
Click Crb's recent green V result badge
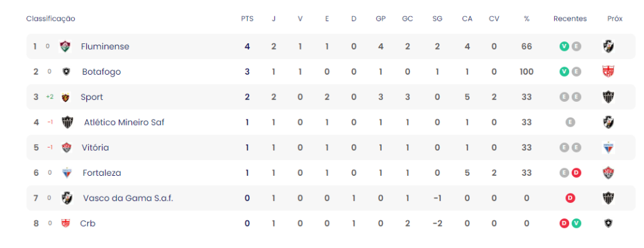click(576, 224)
